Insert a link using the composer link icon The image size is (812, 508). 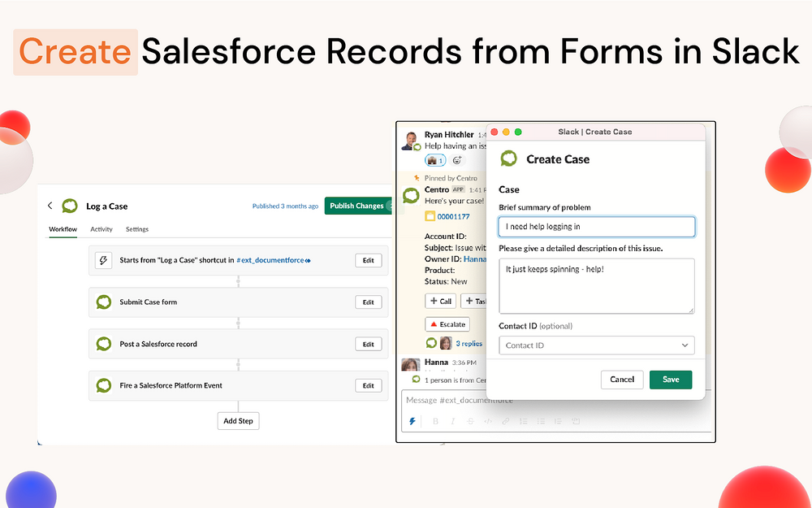505,421
